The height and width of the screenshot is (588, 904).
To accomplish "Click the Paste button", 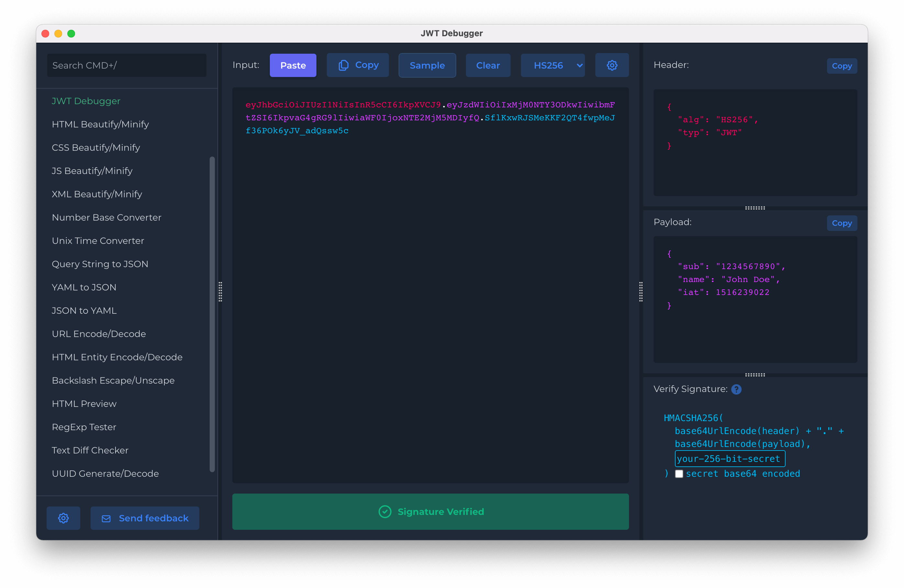I will coord(293,65).
